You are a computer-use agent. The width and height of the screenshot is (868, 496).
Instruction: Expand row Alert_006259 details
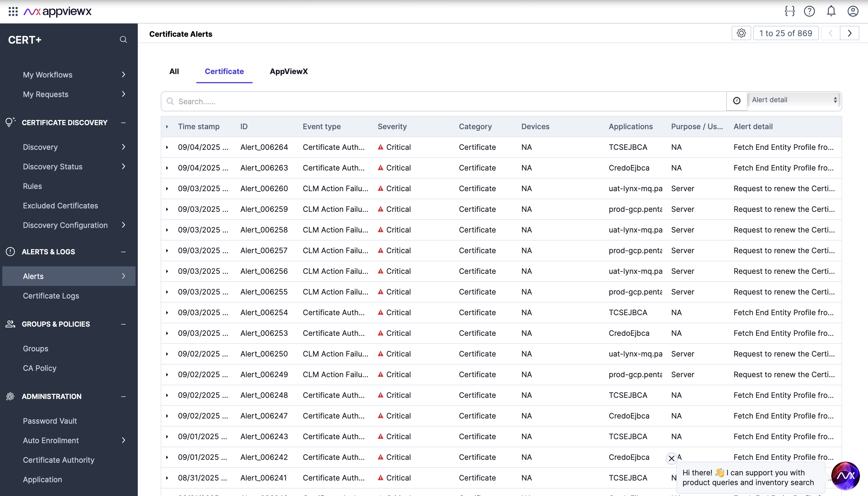pyautogui.click(x=167, y=209)
